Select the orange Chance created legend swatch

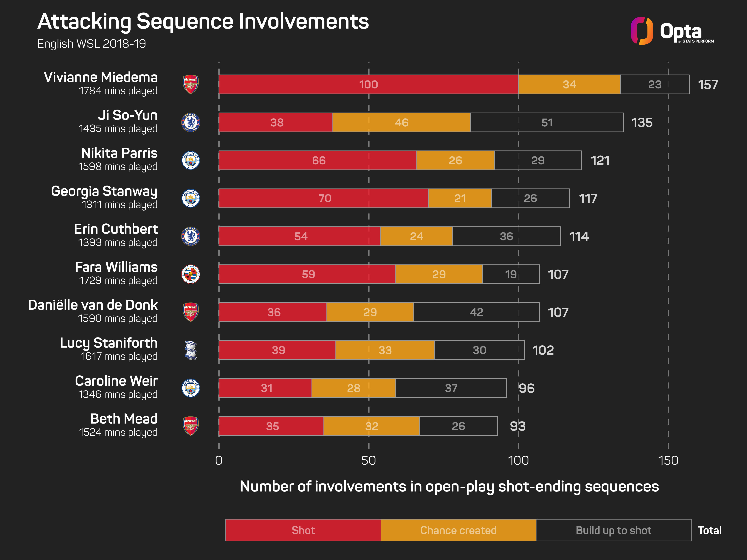tap(458, 530)
